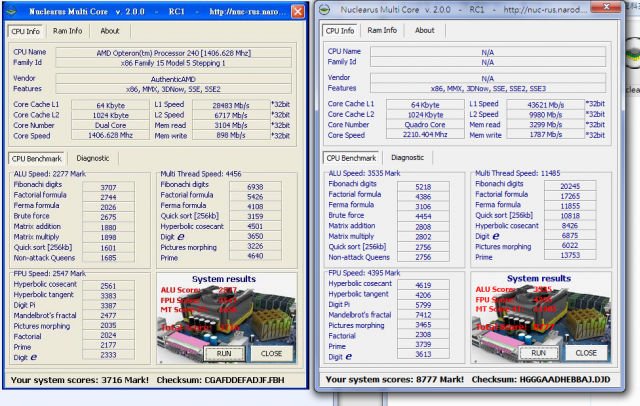Click the app icon in left window title bar
Viewport: 640px width, 406px height.
click(11, 11)
